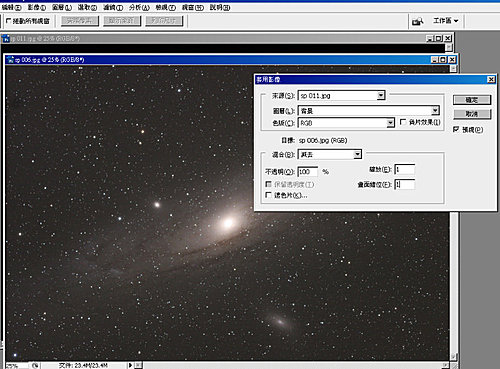The height and width of the screenshot is (369, 500).
Task: Click the small status icon beside 25% zoom
Action: (35, 365)
